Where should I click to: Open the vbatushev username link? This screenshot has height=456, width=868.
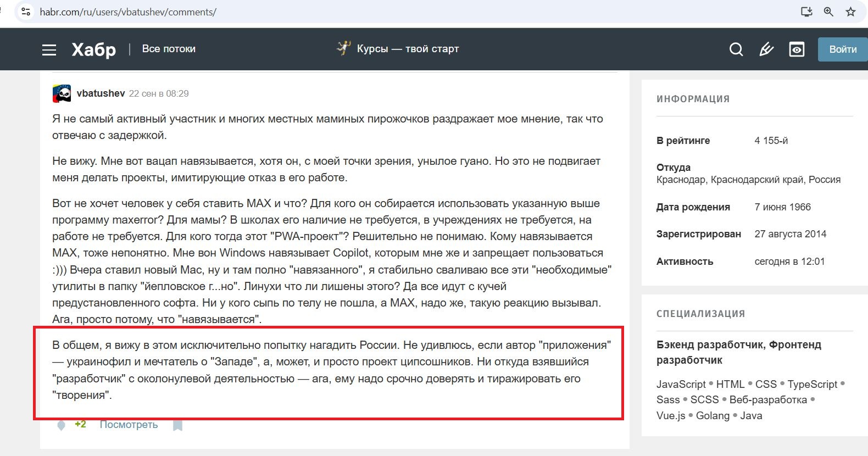101,93
